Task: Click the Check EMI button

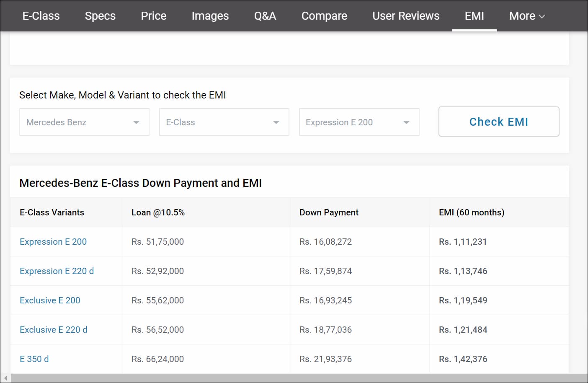Action: [x=498, y=122]
